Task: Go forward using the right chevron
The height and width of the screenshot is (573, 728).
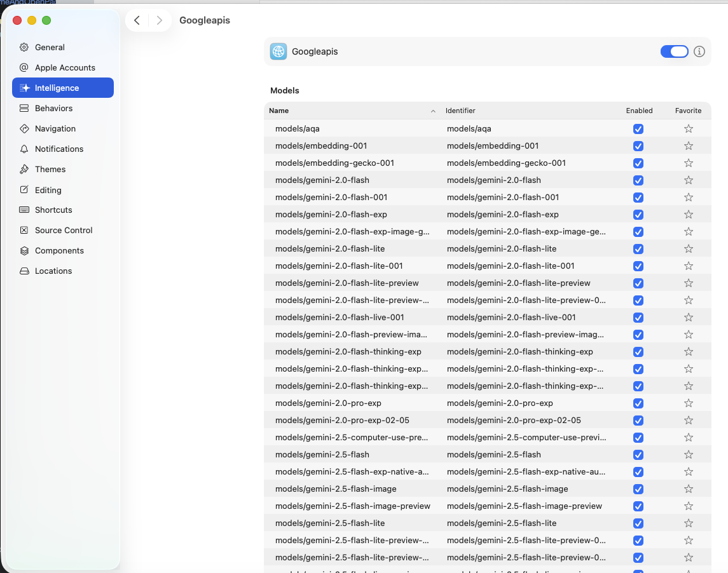Action: (160, 20)
